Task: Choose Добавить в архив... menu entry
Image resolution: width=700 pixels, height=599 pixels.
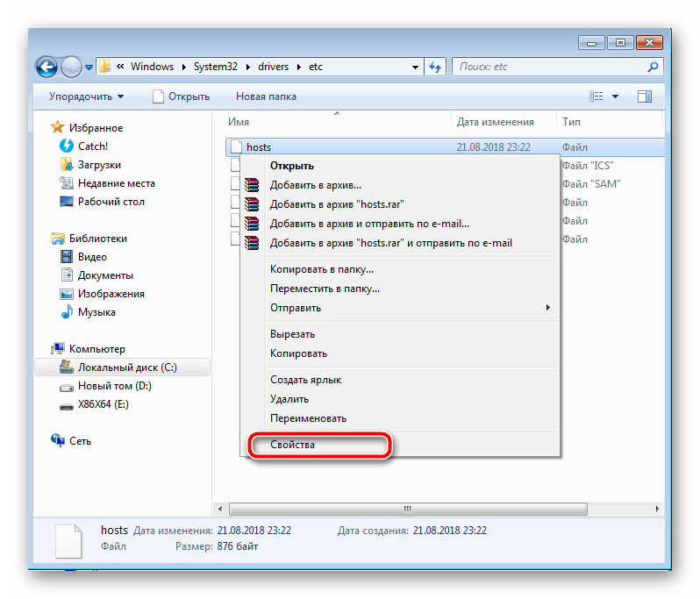Action: 399,185
